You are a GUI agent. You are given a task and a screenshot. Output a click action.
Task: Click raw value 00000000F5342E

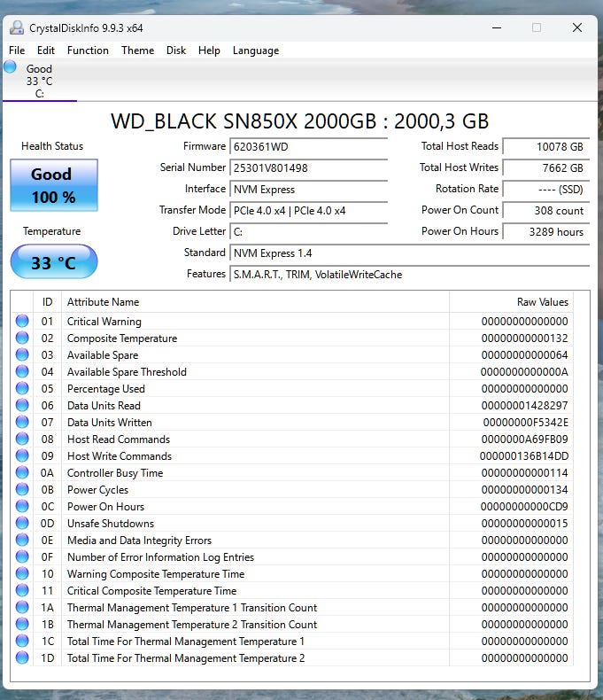[x=525, y=423]
